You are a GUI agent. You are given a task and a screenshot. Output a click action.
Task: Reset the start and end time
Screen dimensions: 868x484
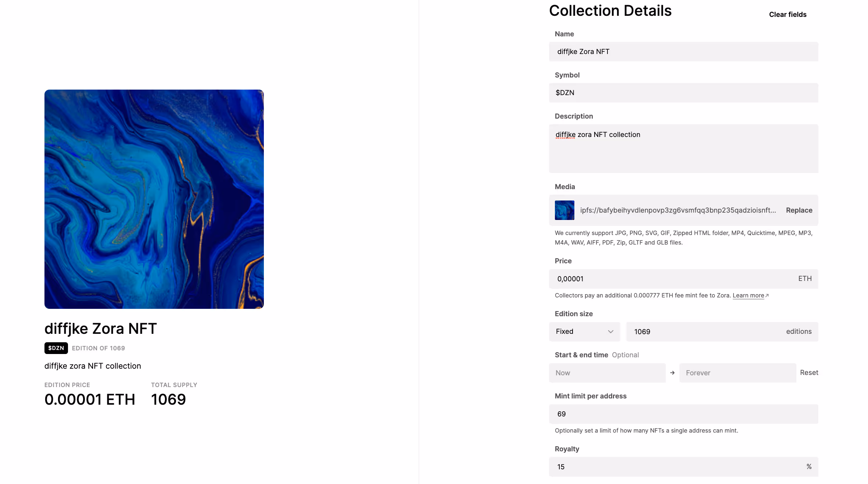click(809, 373)
